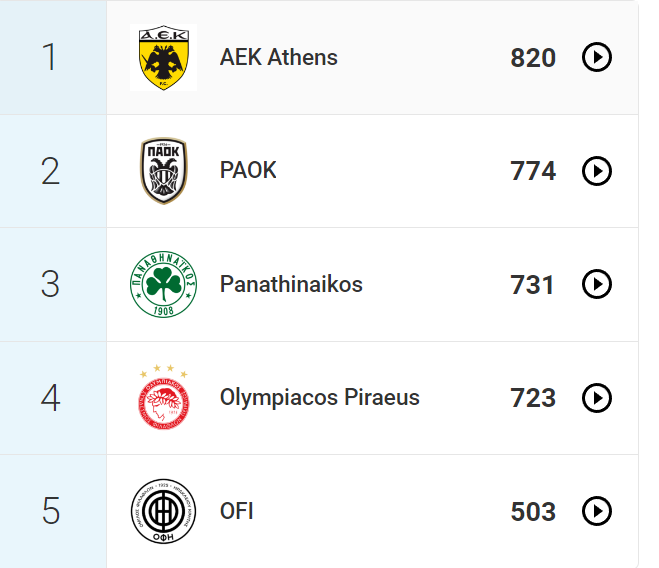Expand PAOK row arrow button
The height and width of the screenshot is (568, 659).
point(597,172)
